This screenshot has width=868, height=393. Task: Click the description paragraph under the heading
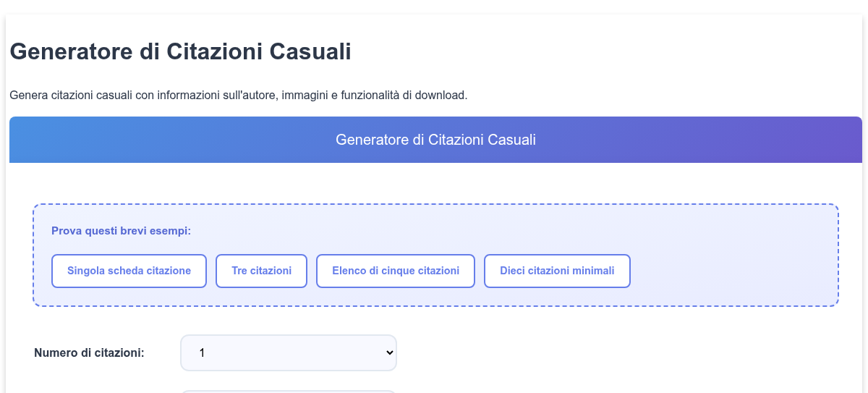(x=239, y=95)
